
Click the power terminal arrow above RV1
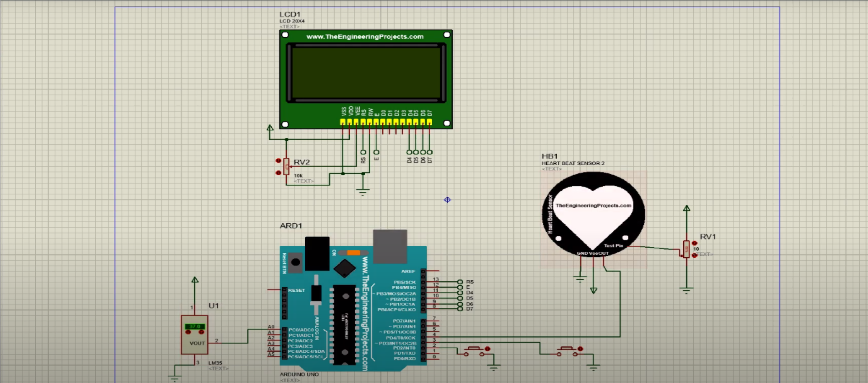687,208
